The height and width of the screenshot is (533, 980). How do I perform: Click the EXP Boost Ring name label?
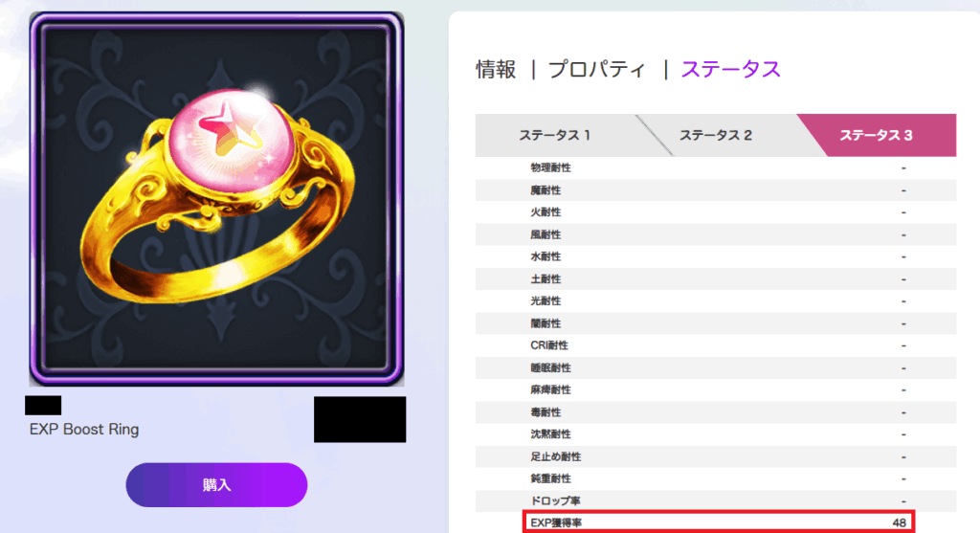[x=84, y=430]
